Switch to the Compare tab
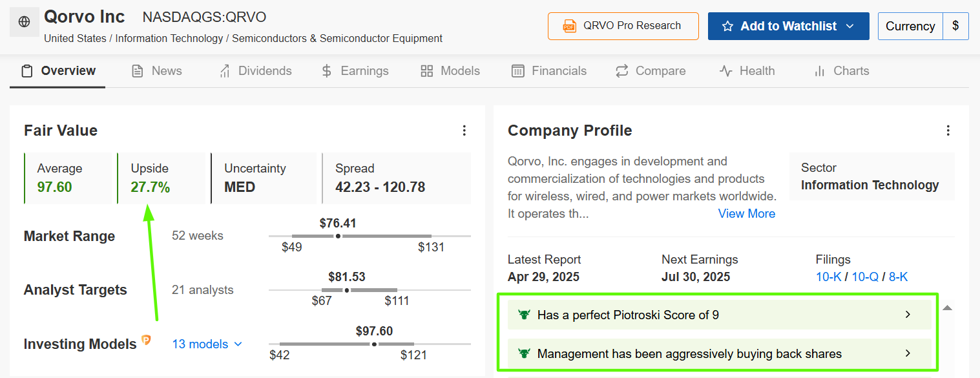This screenshot has width=980, height=378. click(651, 71)
